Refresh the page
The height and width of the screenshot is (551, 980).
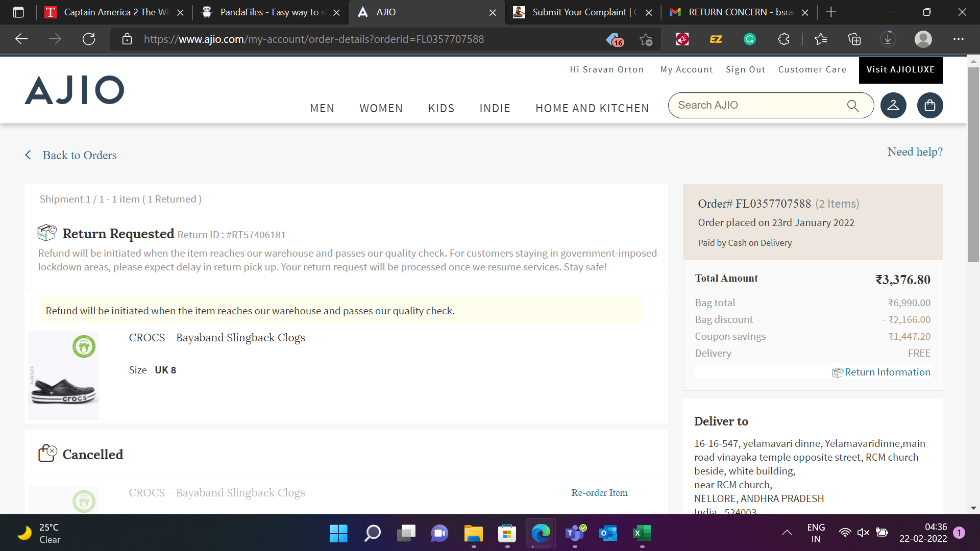[89, 39]
